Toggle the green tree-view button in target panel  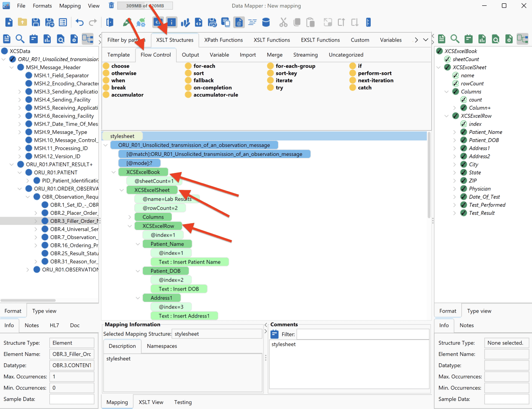pyautogui.click(x=522, y=39)
